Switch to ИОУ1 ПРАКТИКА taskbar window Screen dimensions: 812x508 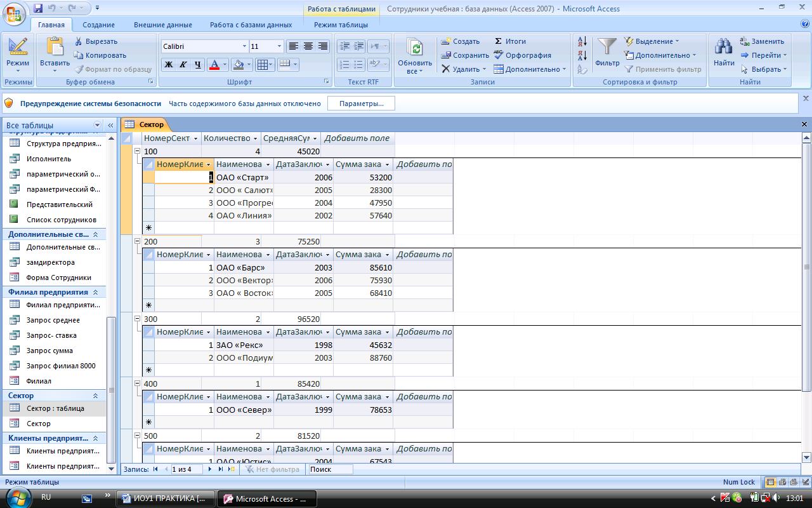(x=165, y=498)
